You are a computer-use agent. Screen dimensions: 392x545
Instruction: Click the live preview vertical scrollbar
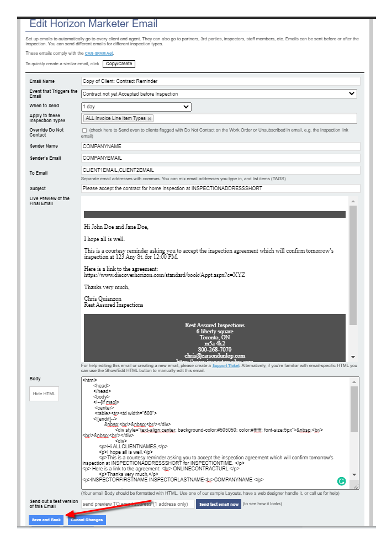click(353, 265)
